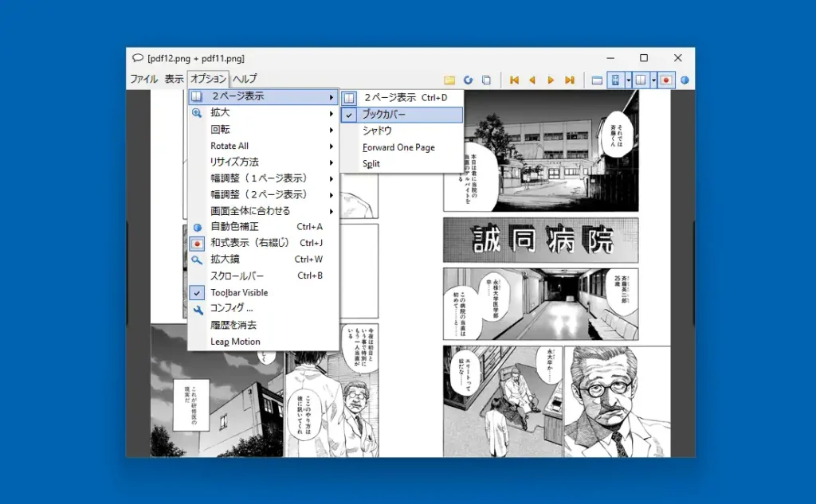Open the ヘルプ menu
Viewport: 816px width, 504px height.
tap(244, 79)
